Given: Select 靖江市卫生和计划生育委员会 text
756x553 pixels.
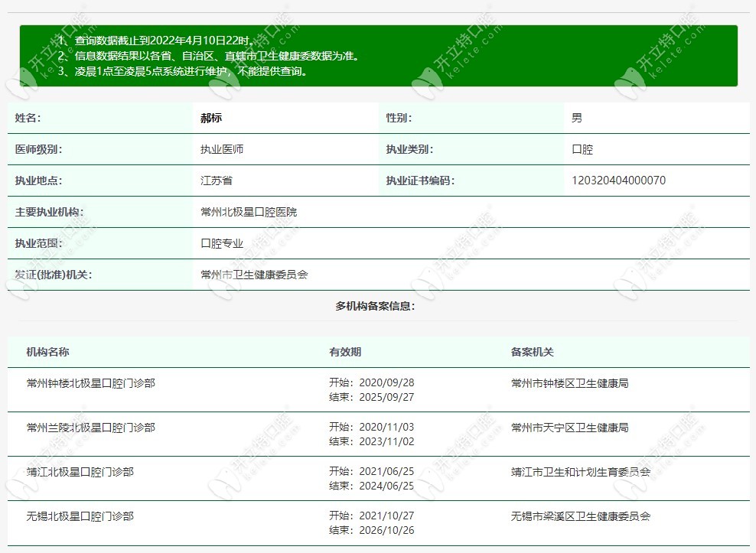Looking at the screenshot, I should pyautogui.click(x=581, y=472).
